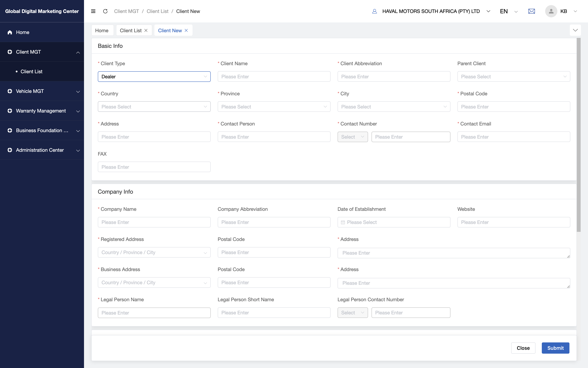Viewport: 588px width, 368px height.
Task: Open the Contact Number code selector
Action: (x=353, y=137)
